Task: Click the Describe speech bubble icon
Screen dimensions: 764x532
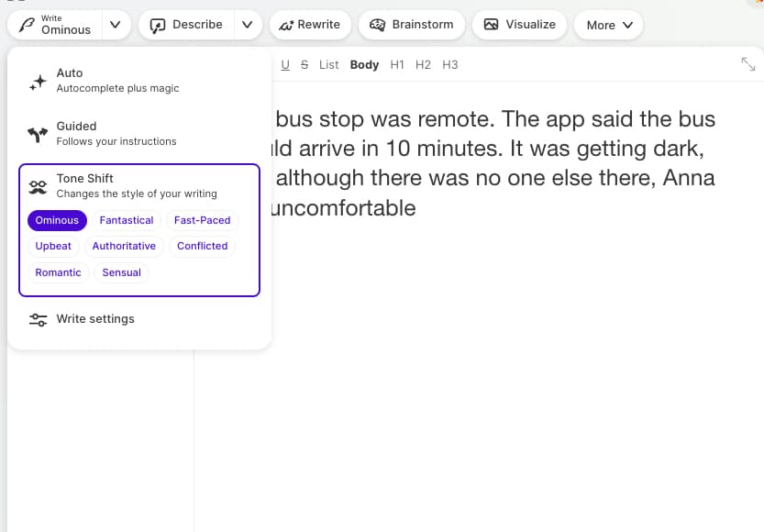Action: 158,25
